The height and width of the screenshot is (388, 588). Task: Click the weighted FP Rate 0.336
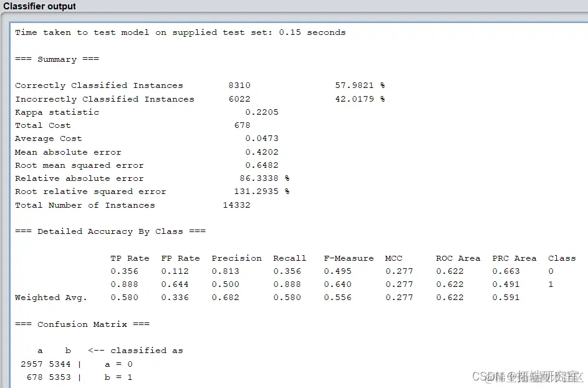click(175, 298)
